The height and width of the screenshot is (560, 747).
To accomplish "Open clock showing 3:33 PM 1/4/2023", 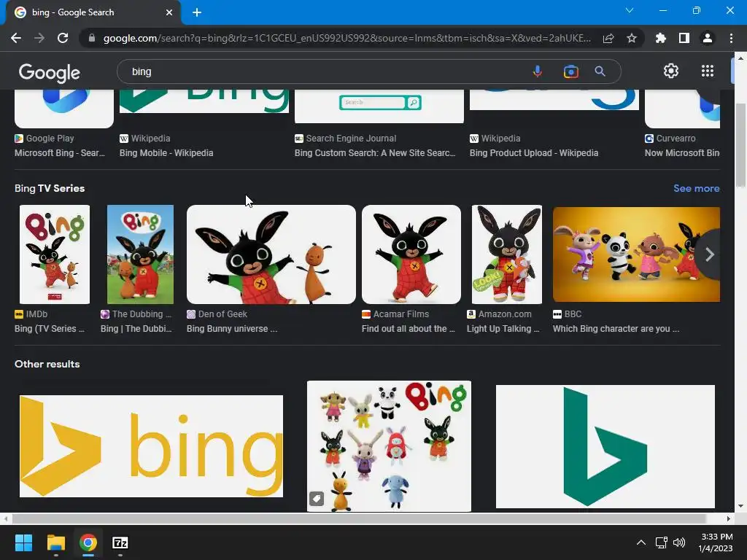I will point(716,542).
